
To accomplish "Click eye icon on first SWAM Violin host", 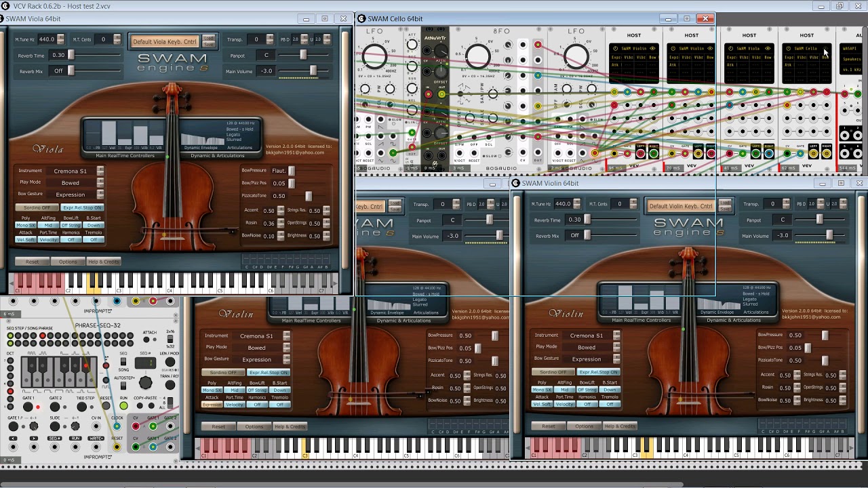I will point(653,49).
